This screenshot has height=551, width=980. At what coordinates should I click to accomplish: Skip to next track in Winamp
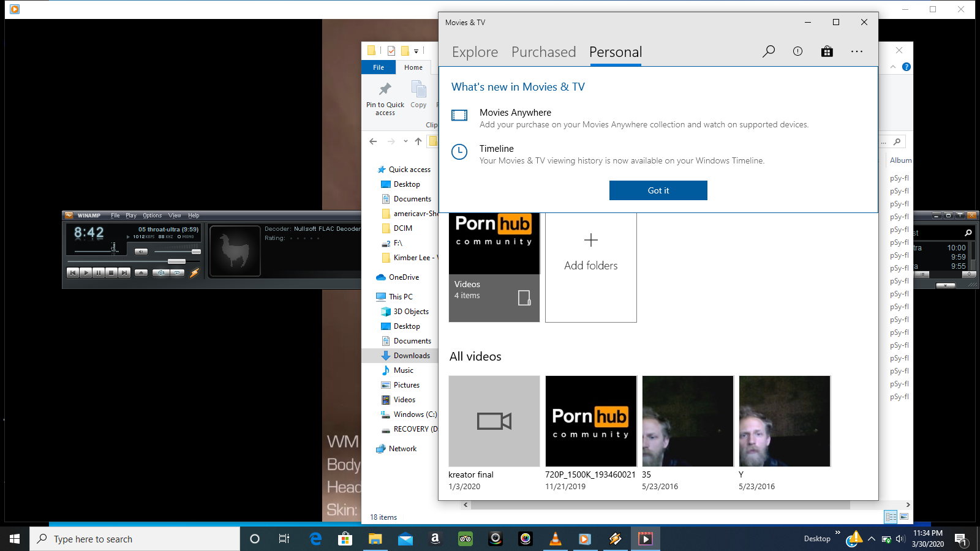(124, 272)
